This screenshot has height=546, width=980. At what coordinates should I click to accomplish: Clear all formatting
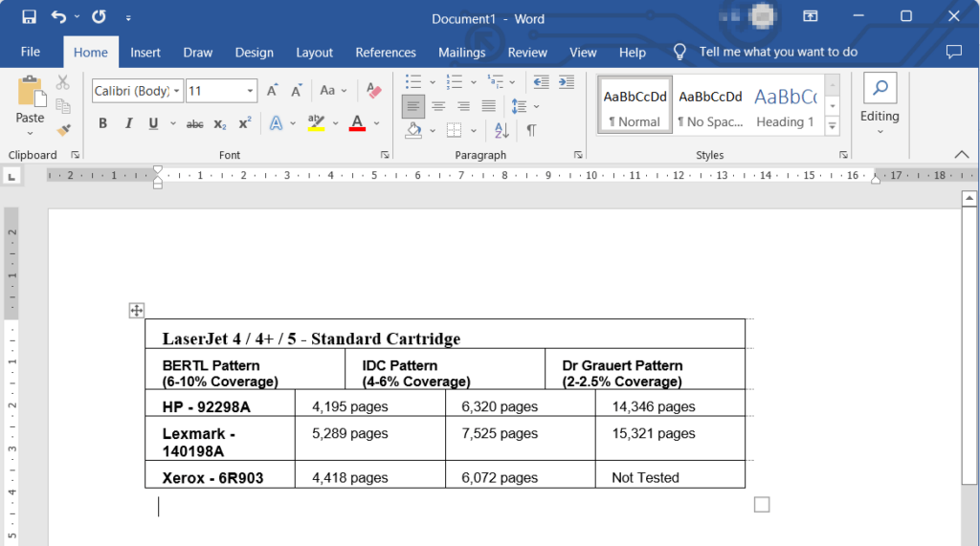(x=374, y=91)
